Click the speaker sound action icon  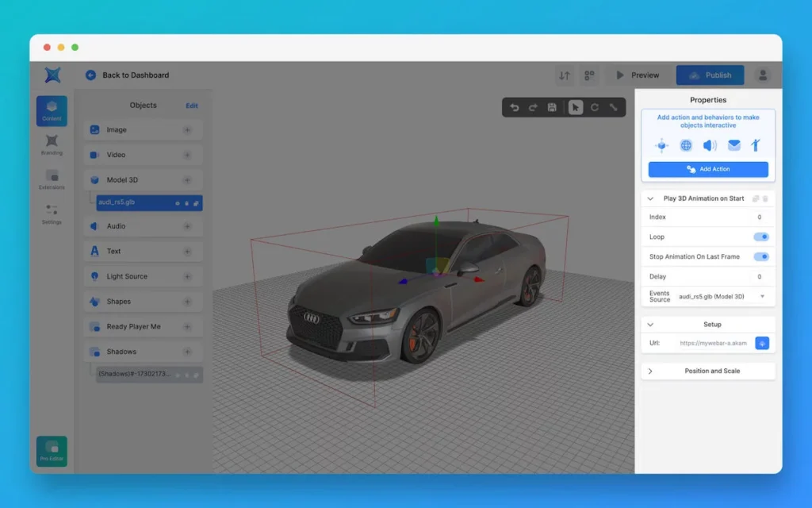[710, 145]
